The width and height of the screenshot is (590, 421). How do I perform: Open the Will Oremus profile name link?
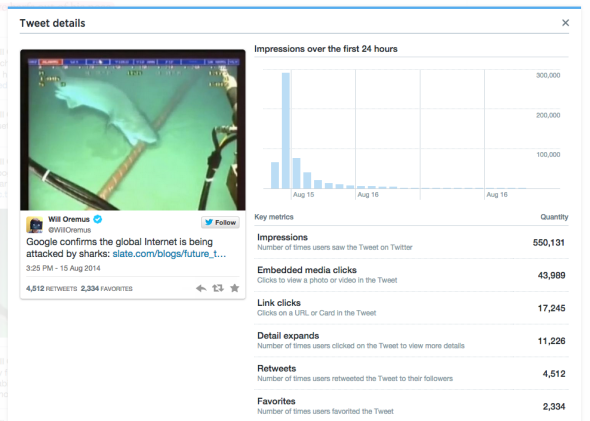pos(69,219)
